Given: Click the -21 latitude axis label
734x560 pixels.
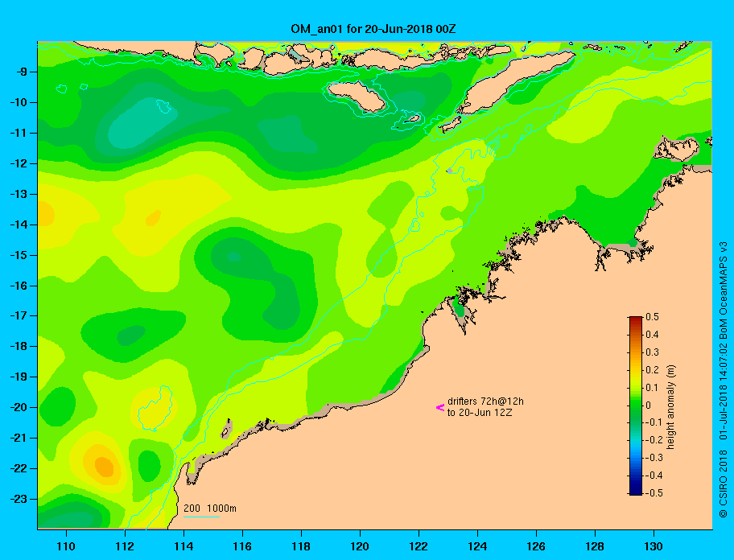Looking at the screenshot, I should click(19, 438).
